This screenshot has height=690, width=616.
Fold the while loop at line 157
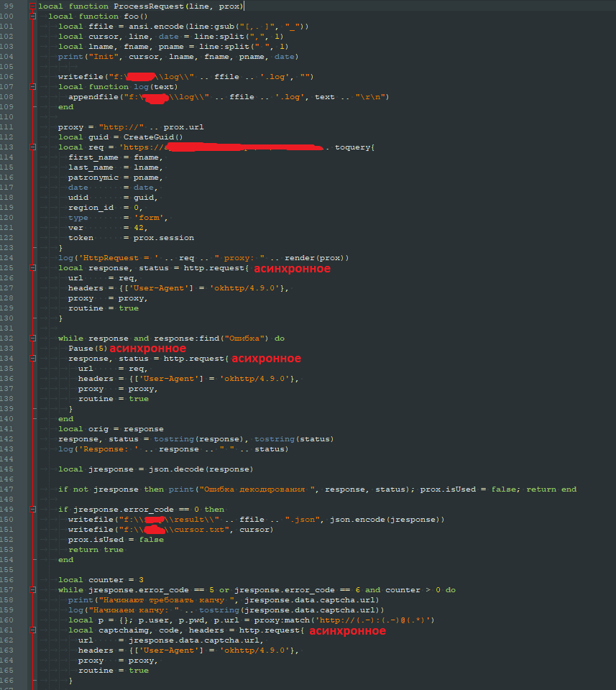tap(32, 589)
